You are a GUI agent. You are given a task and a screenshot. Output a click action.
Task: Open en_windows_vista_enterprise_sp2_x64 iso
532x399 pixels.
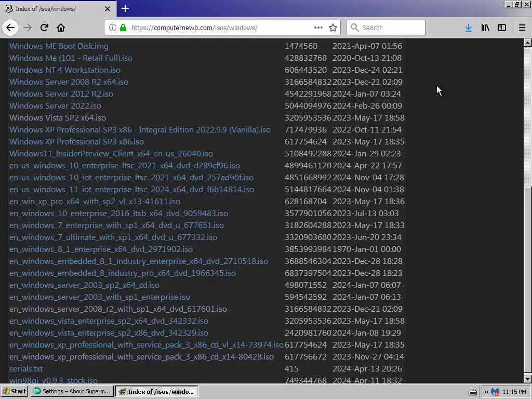pos(109,321)
